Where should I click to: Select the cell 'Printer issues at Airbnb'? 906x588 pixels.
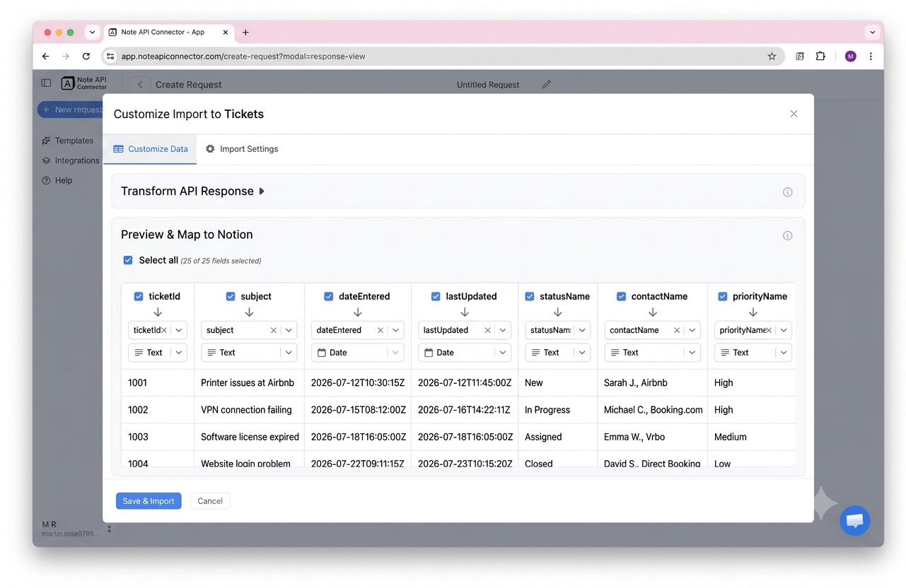249,383
